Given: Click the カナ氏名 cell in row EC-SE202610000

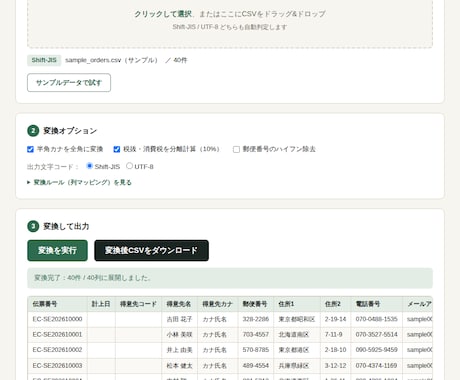Looking at the screenshot, I should point(218,319).
